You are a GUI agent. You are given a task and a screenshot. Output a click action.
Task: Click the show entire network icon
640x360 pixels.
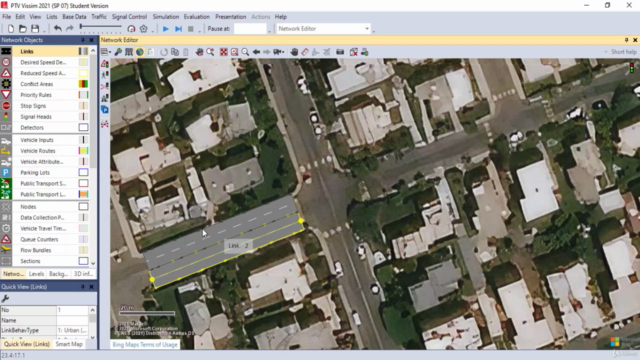pyautogui.click(x=224, y=52)
